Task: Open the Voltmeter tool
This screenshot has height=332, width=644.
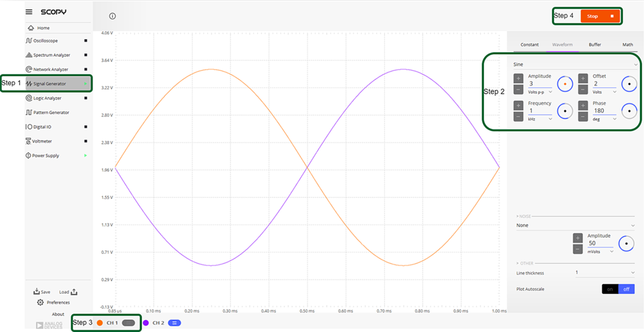Action: click(x=43, y=141)
